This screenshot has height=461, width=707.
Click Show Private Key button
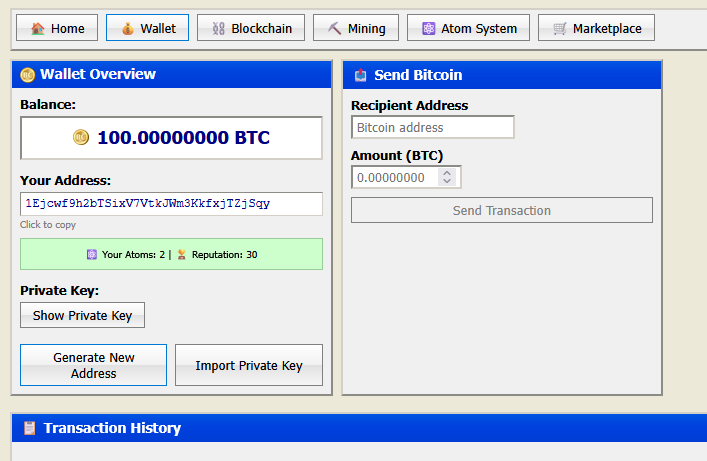pos(83,315)
